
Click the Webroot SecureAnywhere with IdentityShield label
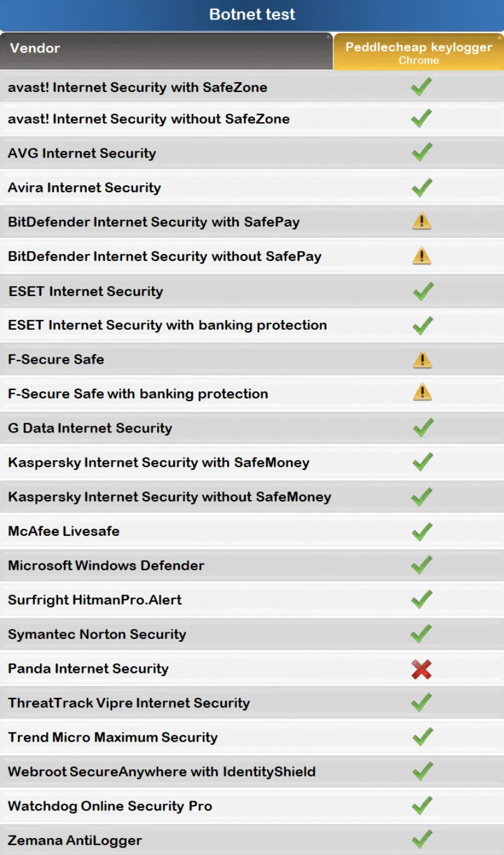pos(161,772)
